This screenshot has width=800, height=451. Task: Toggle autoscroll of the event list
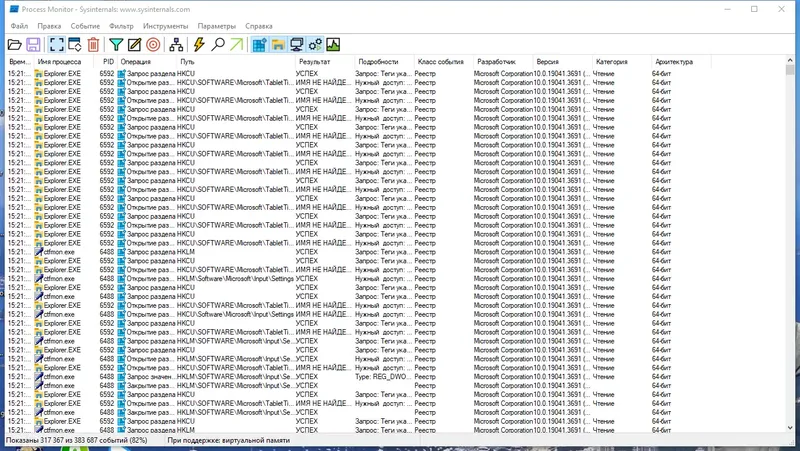(74, 45)
